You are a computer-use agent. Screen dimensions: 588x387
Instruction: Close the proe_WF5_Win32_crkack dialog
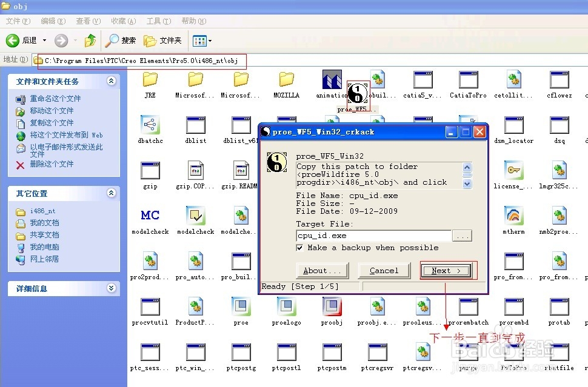pos(479,132)
